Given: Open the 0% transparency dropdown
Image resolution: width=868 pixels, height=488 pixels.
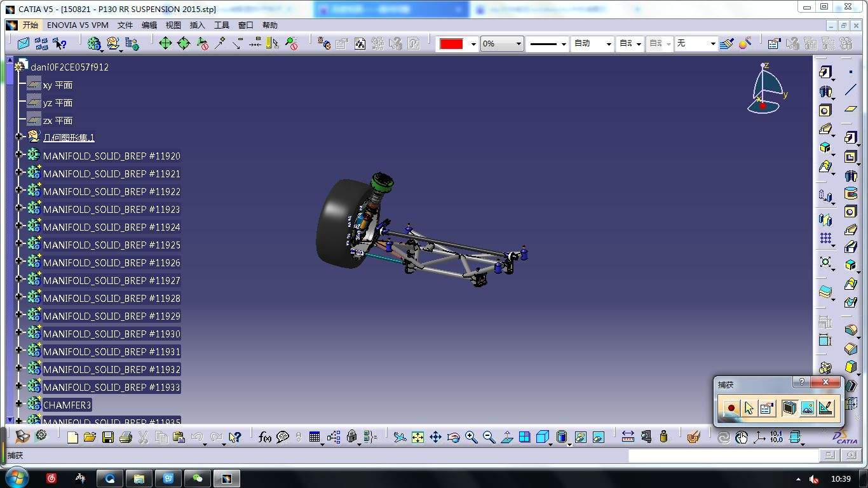Looking at the screenshot, I should pos(519,44).
